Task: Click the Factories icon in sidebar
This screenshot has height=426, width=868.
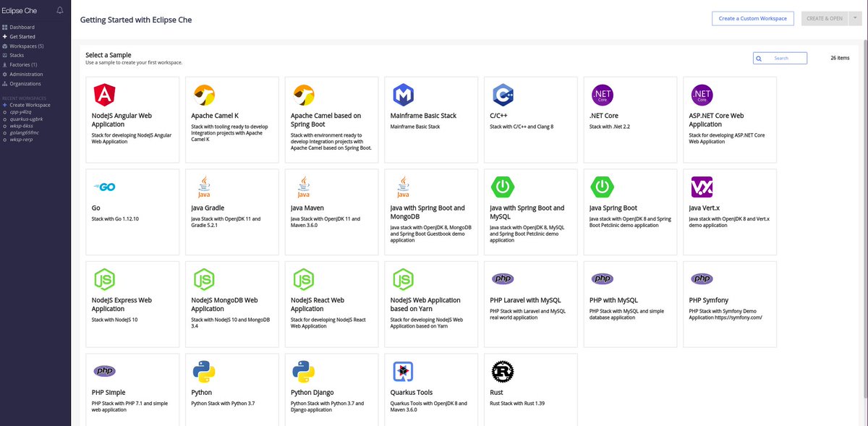Action: click(5, 65)
